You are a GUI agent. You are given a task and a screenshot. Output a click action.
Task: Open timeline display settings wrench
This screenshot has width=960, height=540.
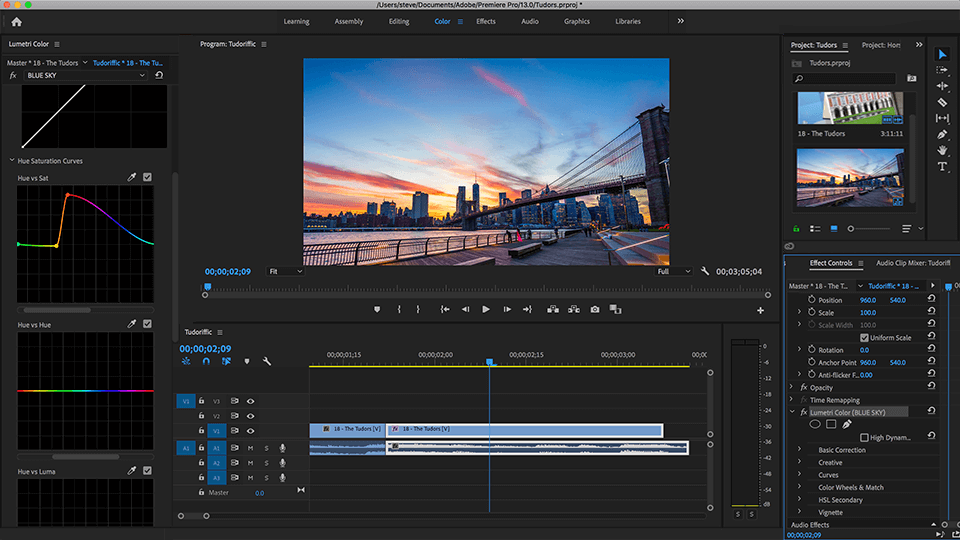pos(267,361)
